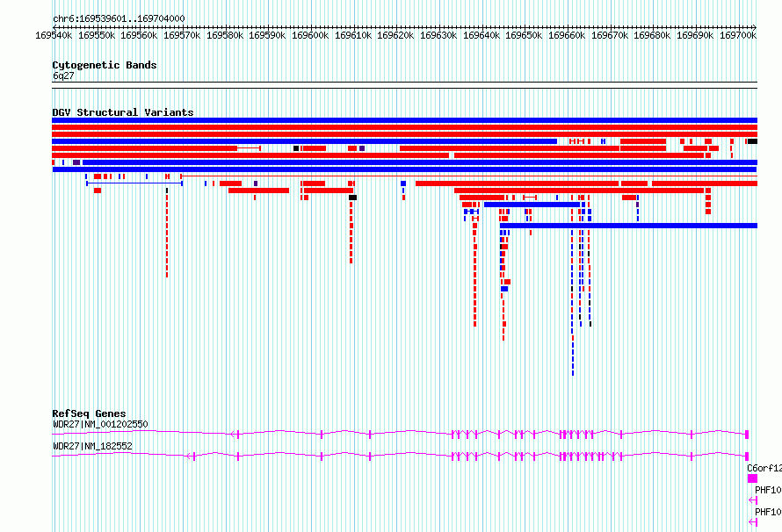782x532 pixels.
Task: Select the 169580k ruler label
Action: point(224,35)
